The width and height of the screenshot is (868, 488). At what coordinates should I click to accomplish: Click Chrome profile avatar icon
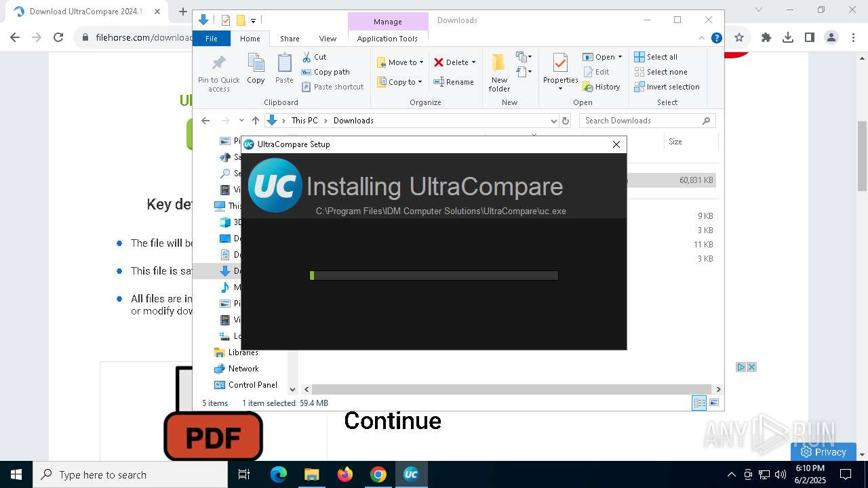pos(831,38)
